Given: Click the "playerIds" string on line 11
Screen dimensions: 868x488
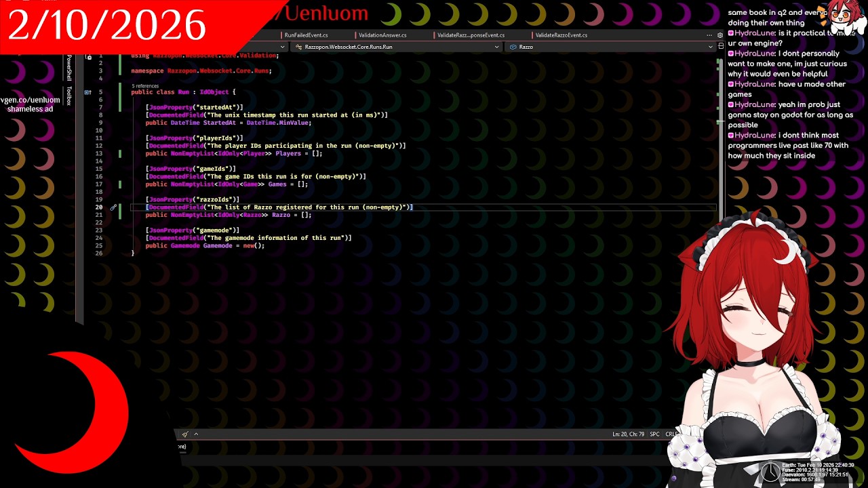Looking at the screenshot, I should (x=216, y=138).
